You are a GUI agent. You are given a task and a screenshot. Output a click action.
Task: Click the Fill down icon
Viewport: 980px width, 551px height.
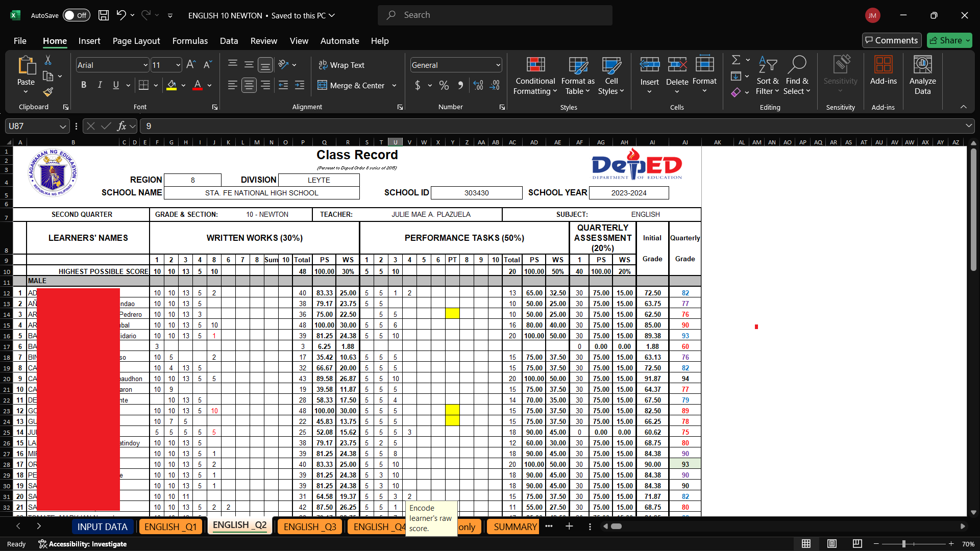736,76
